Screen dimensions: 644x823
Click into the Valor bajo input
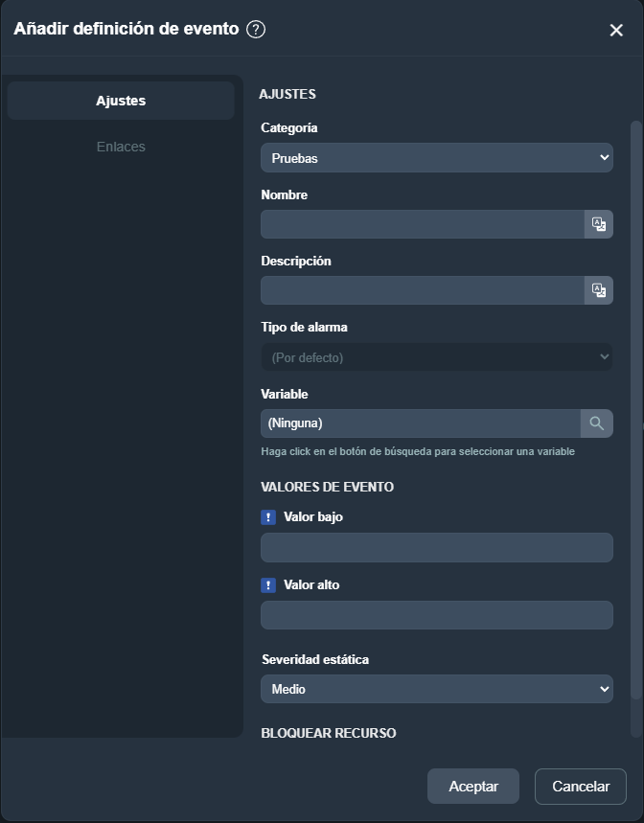(436, 547)
